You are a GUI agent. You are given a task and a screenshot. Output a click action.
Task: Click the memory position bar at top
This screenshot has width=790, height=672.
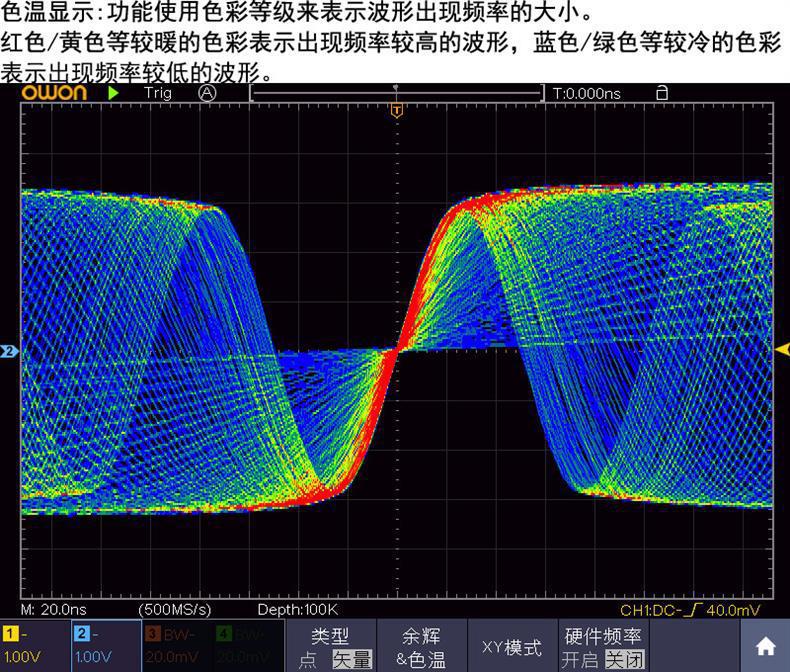(x=397, y=93)
